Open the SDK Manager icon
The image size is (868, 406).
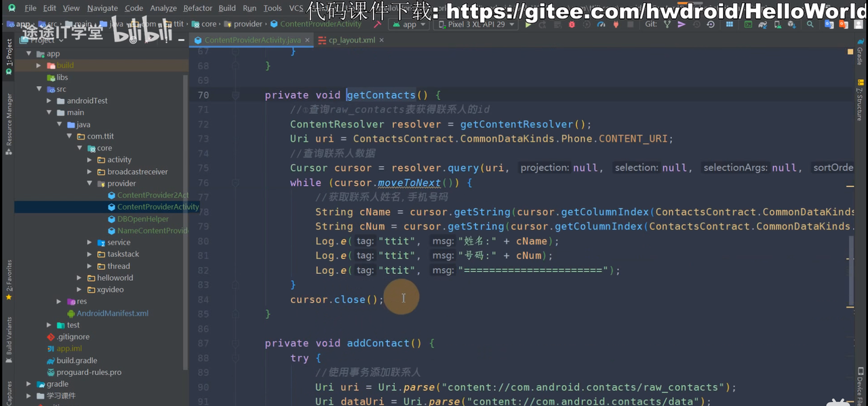pos(791,24)
